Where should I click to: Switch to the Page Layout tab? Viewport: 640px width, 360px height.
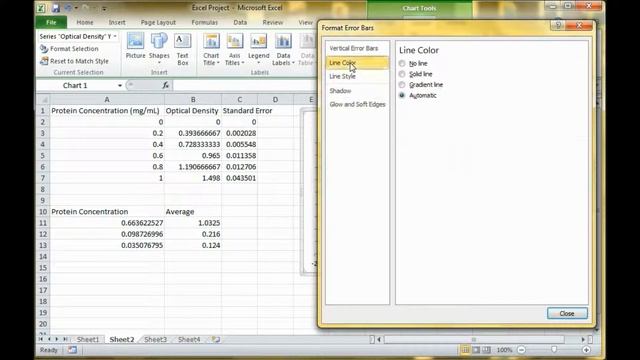point(158,22)
